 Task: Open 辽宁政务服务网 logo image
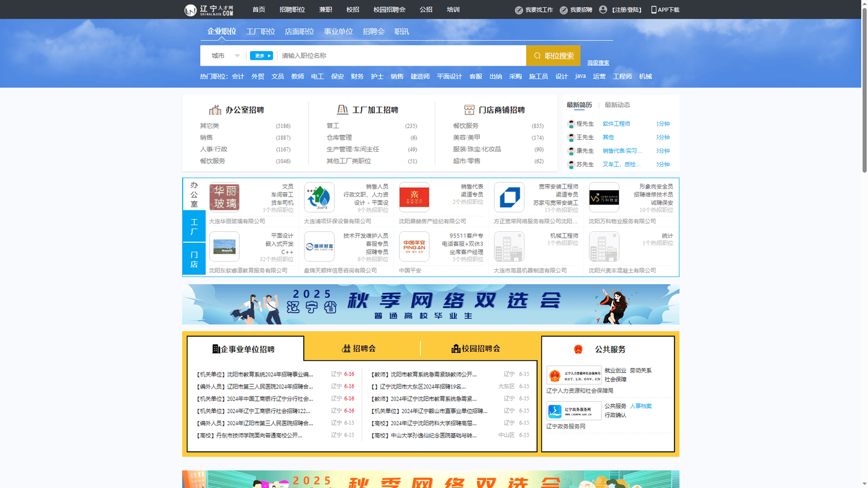[x=574, y=411]
